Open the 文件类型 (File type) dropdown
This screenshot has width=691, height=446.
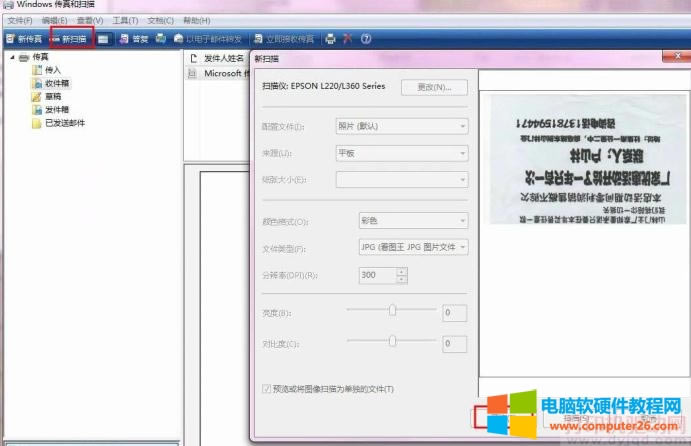413,247
